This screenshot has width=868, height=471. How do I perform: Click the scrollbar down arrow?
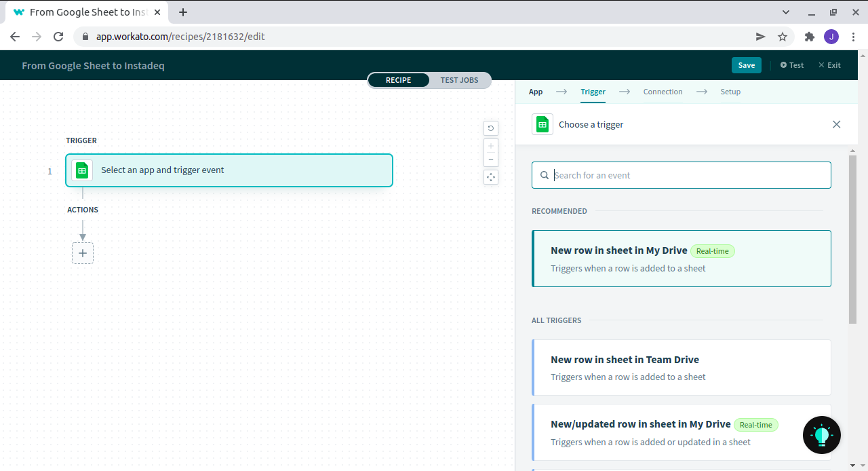853,466
